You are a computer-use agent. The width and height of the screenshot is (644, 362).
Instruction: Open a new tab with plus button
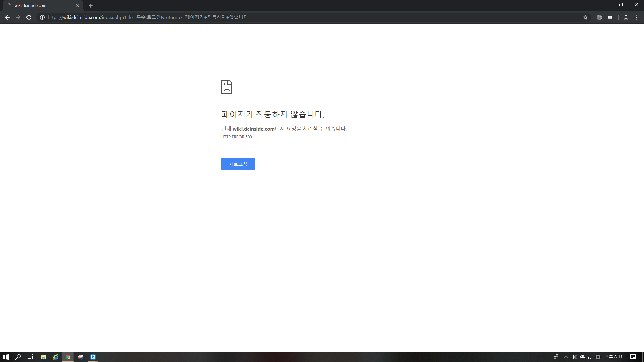click(x=91, y=6)
